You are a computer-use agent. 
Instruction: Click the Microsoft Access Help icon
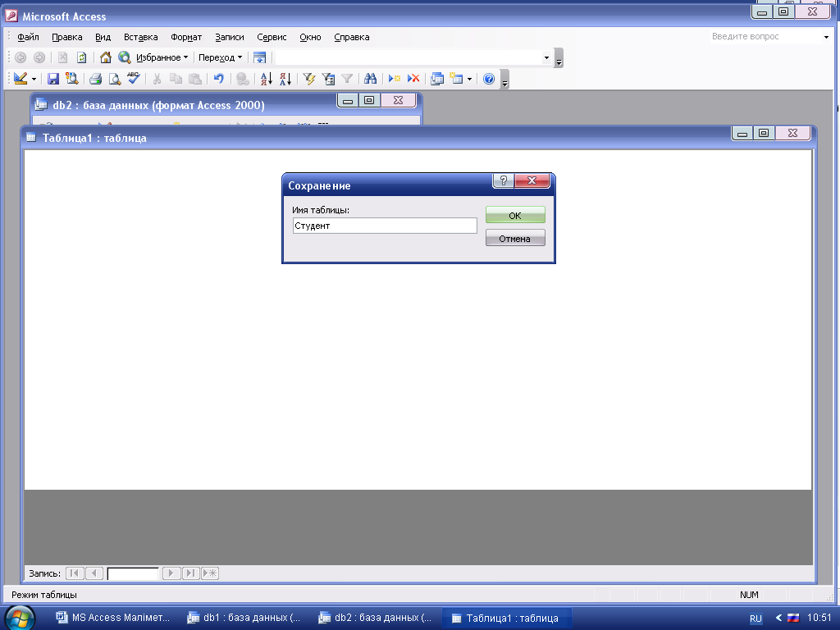(489, 79)
